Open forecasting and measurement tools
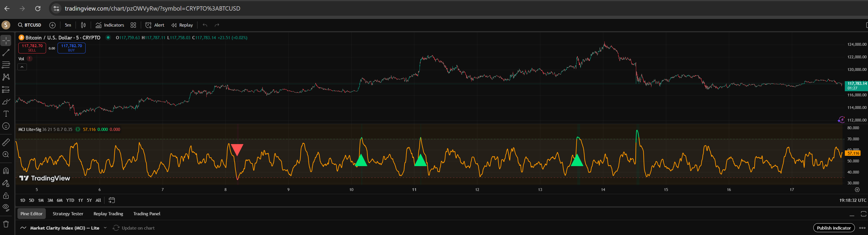The width and height of the screenshot is (868, 235). [6, 89]
